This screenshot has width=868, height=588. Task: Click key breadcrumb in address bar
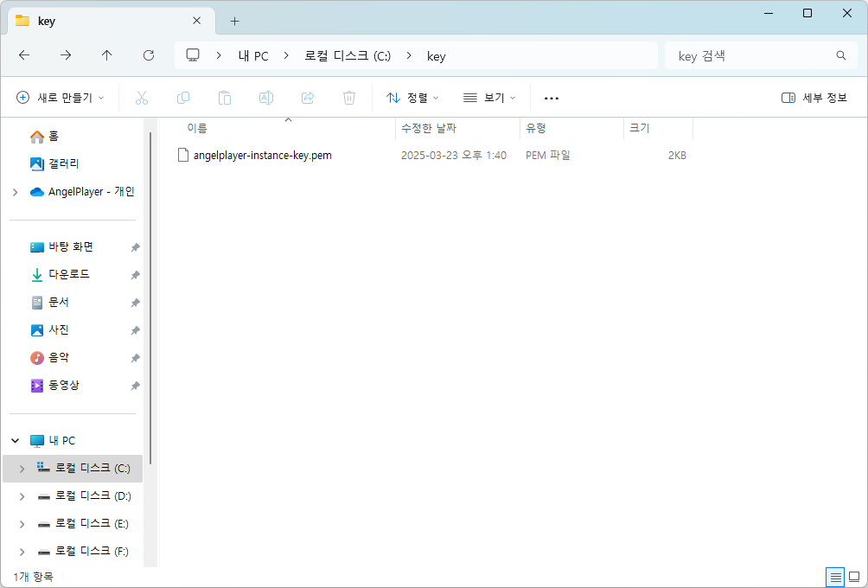(x=437, y=56)
